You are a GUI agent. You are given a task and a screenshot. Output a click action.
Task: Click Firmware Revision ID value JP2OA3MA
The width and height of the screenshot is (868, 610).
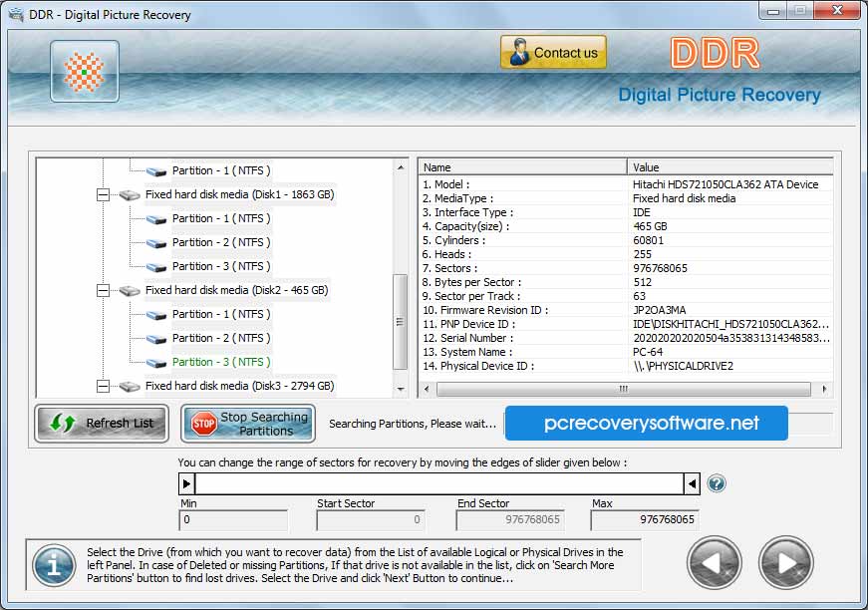(x=660, y=310)
